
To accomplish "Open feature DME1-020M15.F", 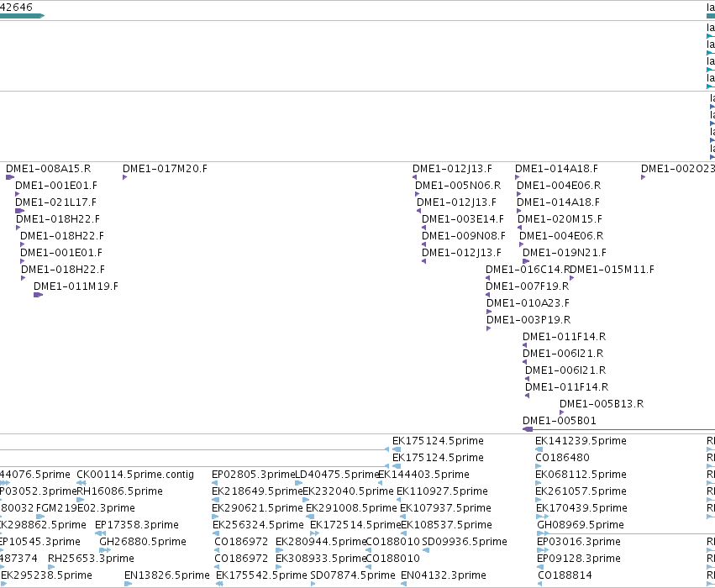I will coord(560,218).
